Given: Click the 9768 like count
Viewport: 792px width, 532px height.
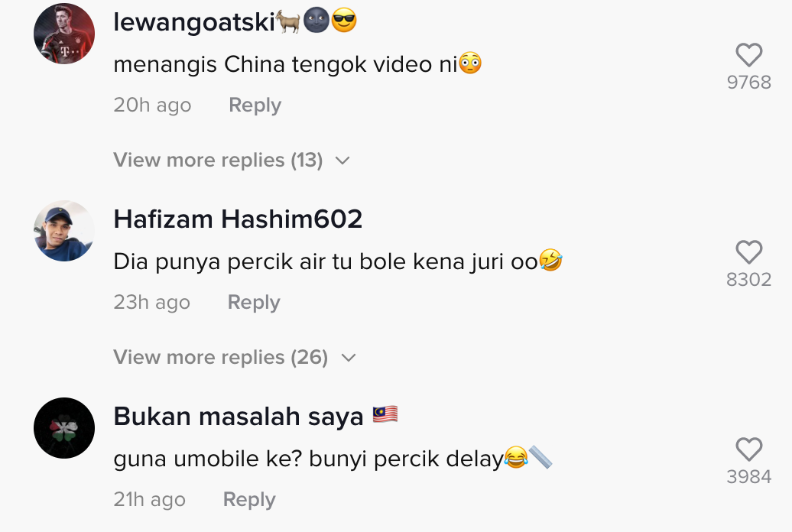Looking at the screenshot, I should click(748, 83).
